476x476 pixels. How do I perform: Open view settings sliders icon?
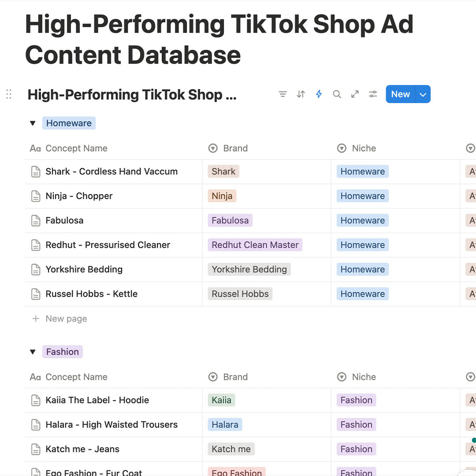click(x=373, y=94)
